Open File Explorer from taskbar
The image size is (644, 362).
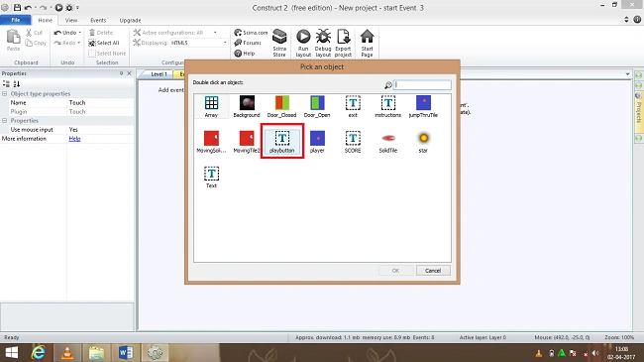pos(97,353)
